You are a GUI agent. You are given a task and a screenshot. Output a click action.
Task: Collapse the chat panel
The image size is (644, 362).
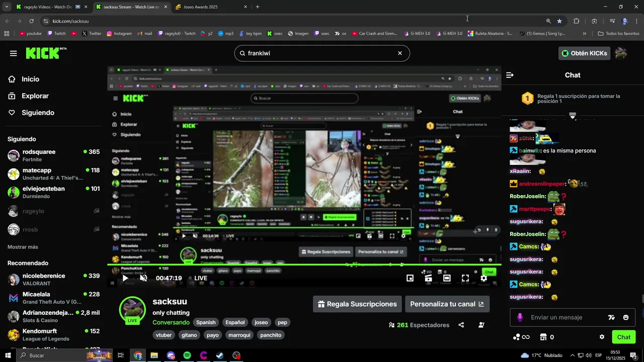point(510,75)
